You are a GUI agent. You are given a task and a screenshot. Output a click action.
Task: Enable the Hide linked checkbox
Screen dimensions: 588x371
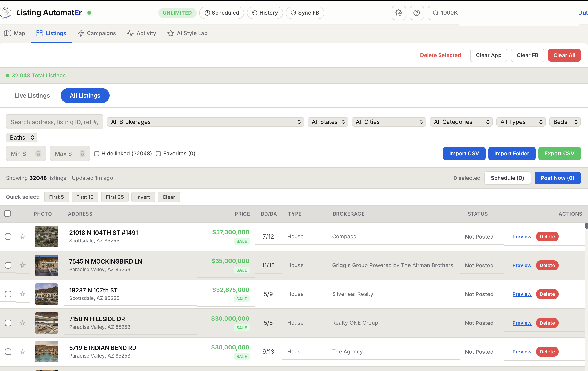[96, 154]
